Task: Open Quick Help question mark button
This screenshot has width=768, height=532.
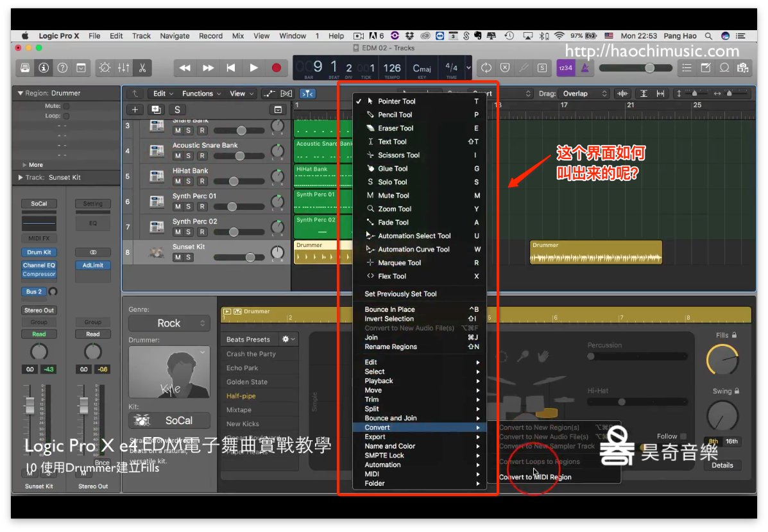Action: [62, 68]
